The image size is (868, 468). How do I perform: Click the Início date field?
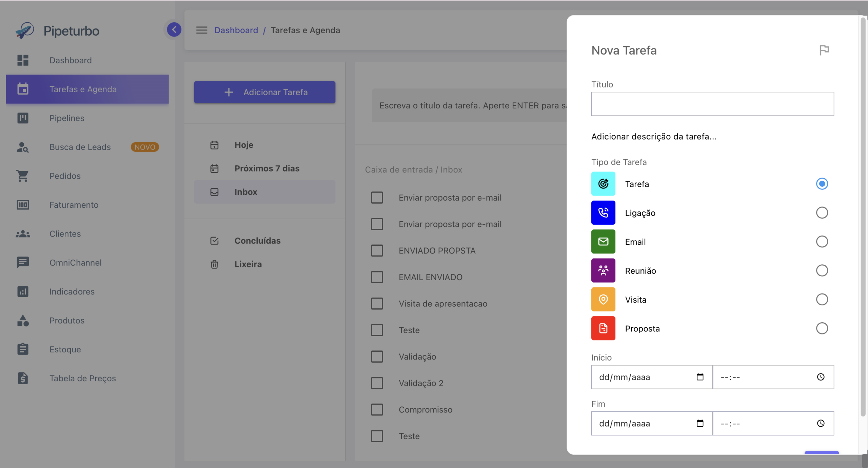tap(652, 377)
